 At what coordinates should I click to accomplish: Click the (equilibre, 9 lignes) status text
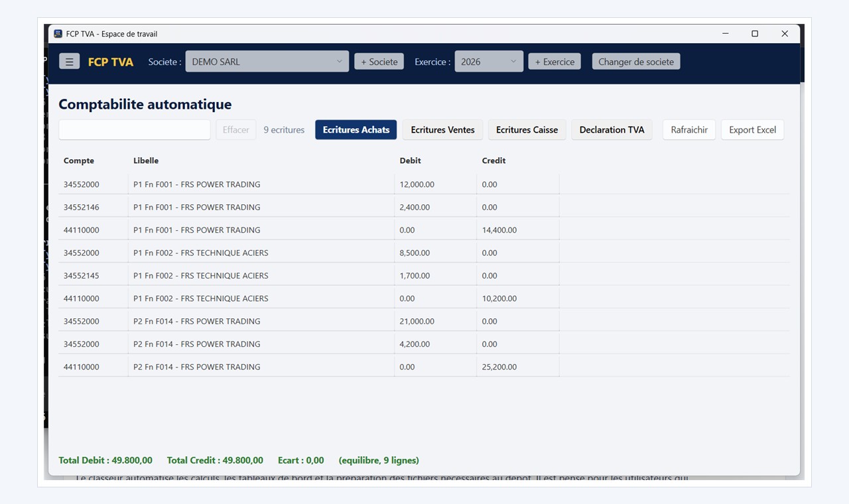379,460
